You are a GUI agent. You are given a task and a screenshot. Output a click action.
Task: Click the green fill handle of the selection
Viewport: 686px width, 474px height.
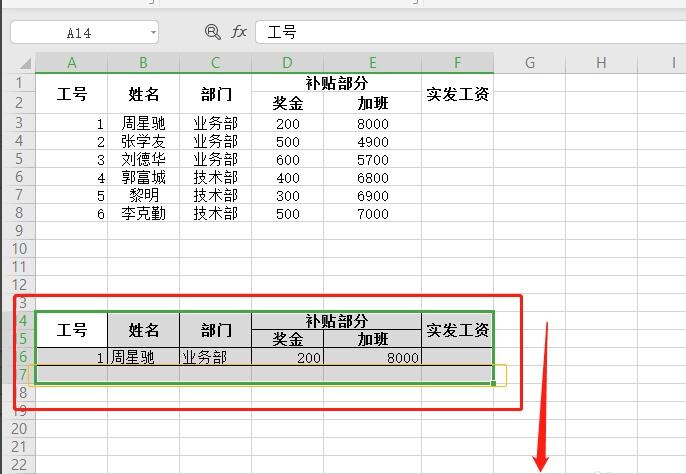pos(494,383)
